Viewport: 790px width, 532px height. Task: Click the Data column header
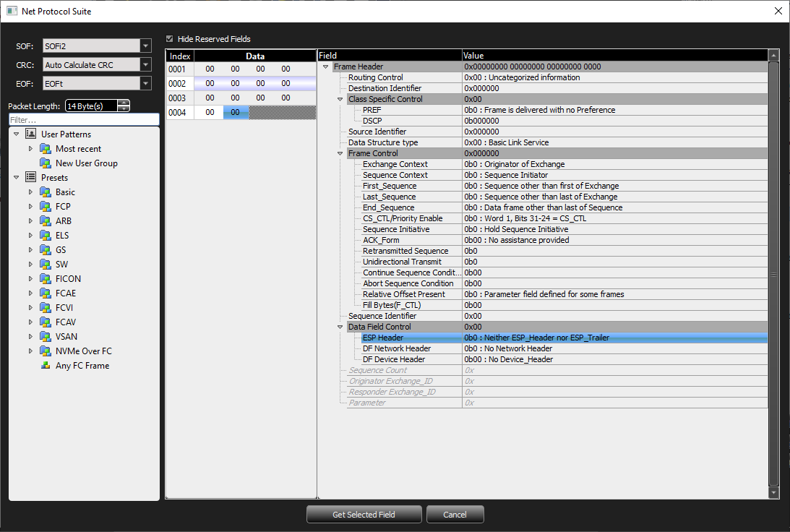tap(255, 56)
